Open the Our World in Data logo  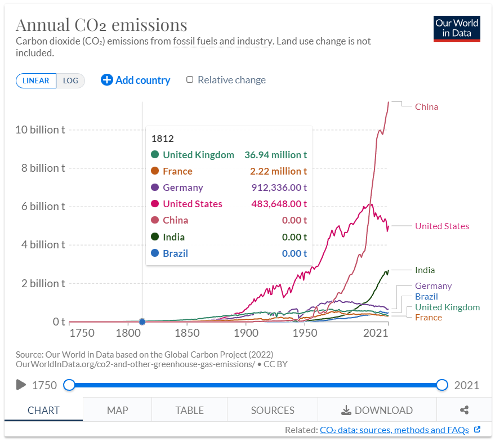[x=457, y=28]
